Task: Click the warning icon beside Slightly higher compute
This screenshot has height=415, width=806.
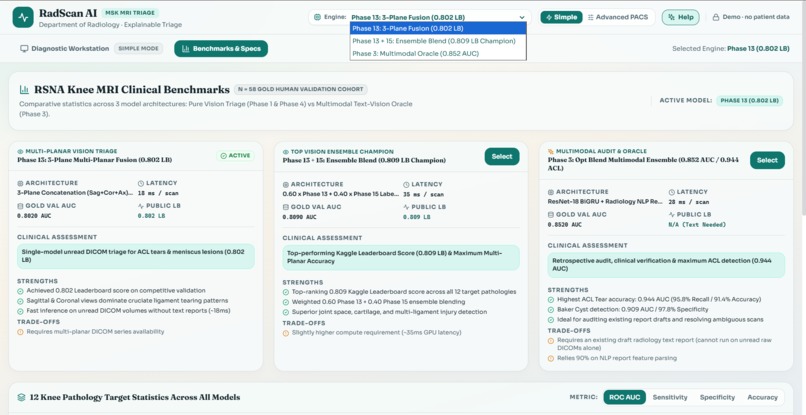Action: tap(286, 333)
